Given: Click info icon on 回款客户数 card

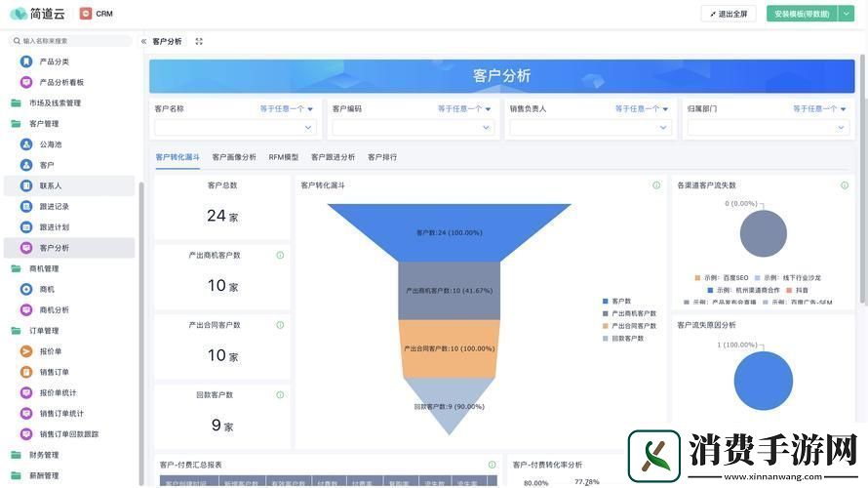Looking at the screenshot, I should (x=280, y=395).
